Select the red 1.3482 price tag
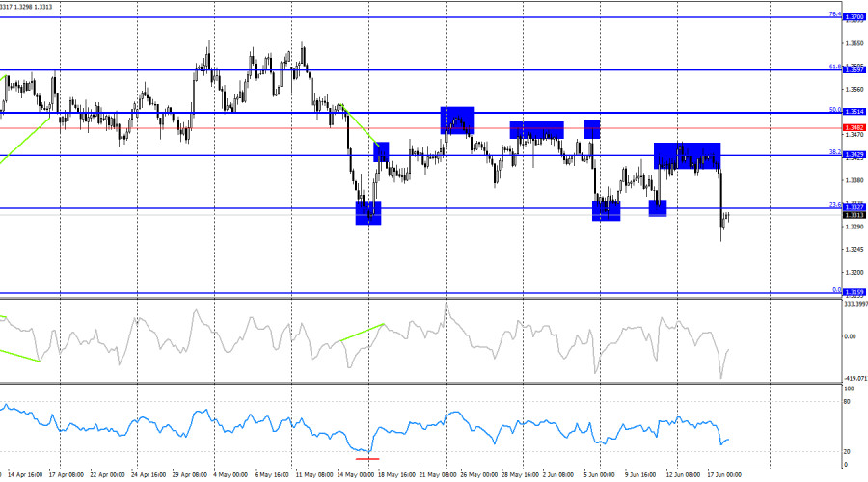The image size is (868, 482). click(x=854, y=128)
